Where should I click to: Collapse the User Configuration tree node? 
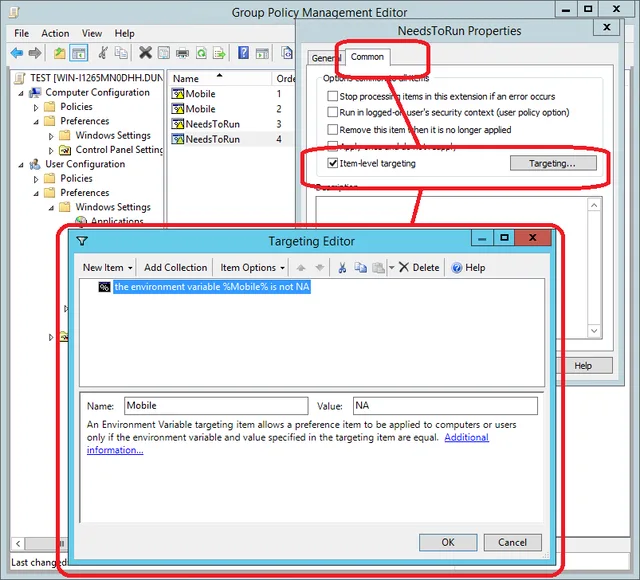click(x=21, y=165)
